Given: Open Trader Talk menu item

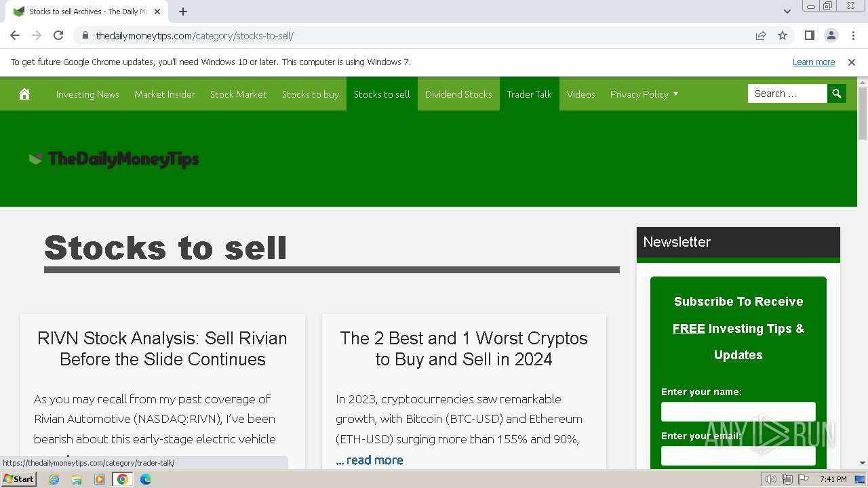Looking at the screenshot, I should (529, 94).
